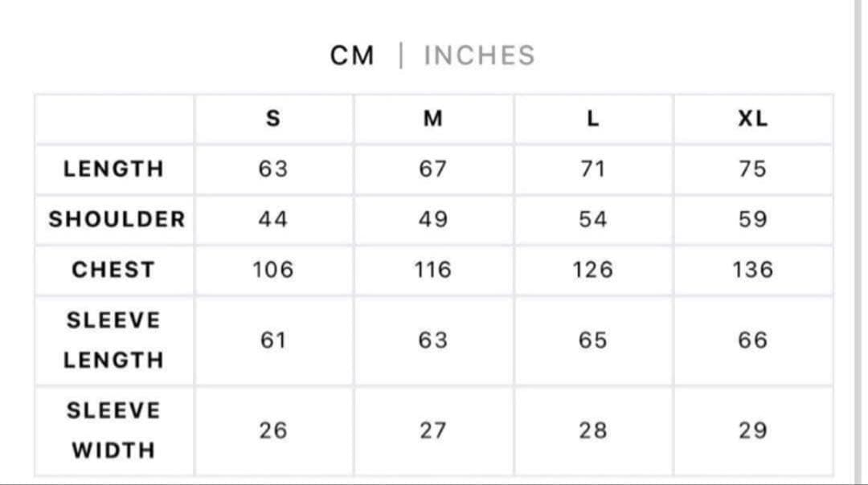Click the SLEEVE WIDTH row label

click(113, 430)
